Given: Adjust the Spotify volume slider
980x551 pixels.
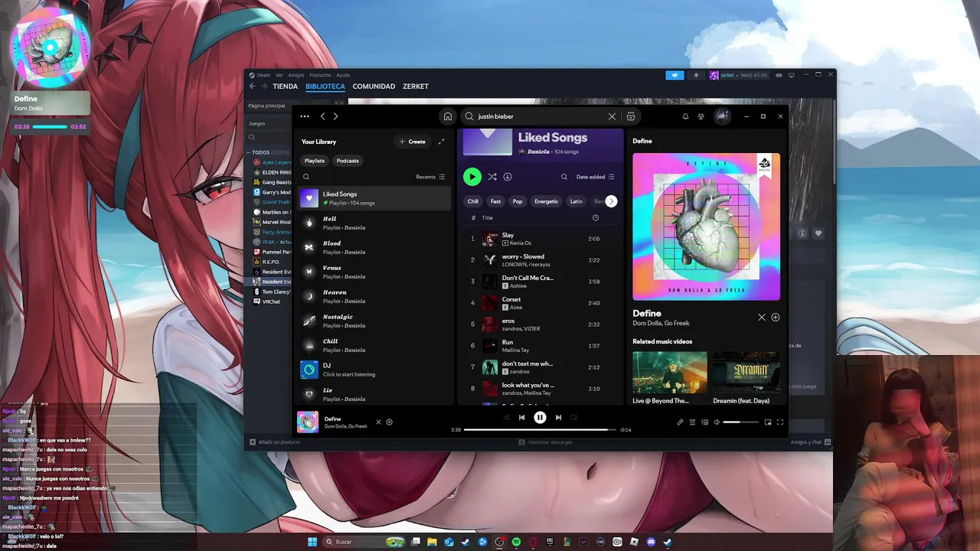Looking at the screenshot, I should pos(740,422).
